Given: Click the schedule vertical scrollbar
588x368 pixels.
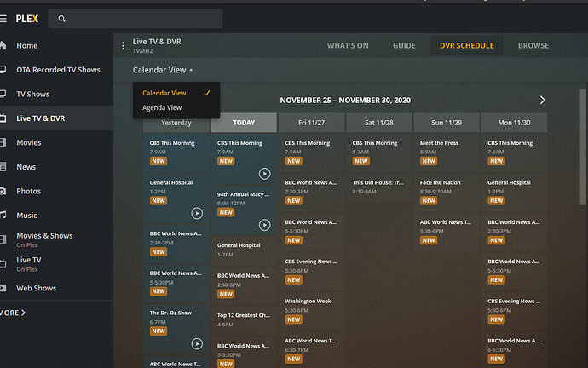Looking at the screenshot, I should pyautogui.click(x=582, y=147).
